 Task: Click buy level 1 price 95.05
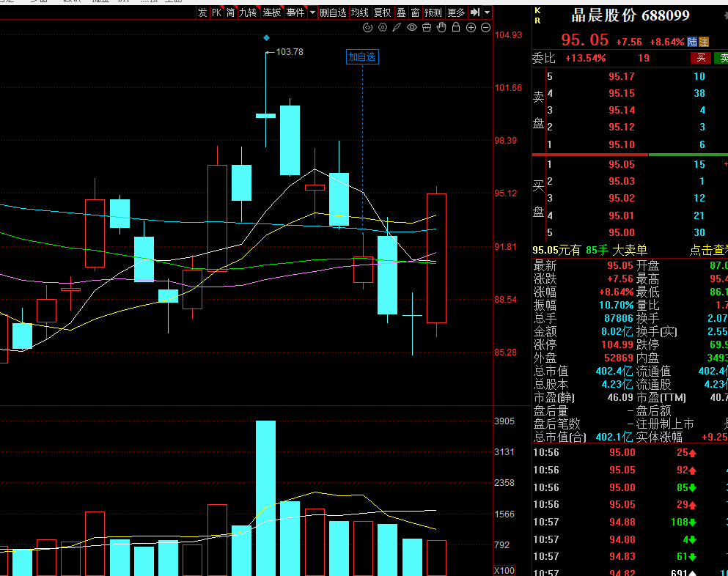pos(621,164)
